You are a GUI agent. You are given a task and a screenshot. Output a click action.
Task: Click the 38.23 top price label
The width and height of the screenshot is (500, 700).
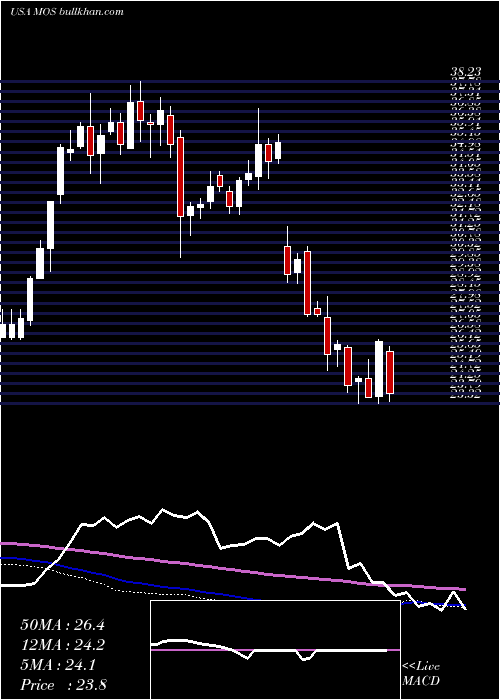coord(466,72)
